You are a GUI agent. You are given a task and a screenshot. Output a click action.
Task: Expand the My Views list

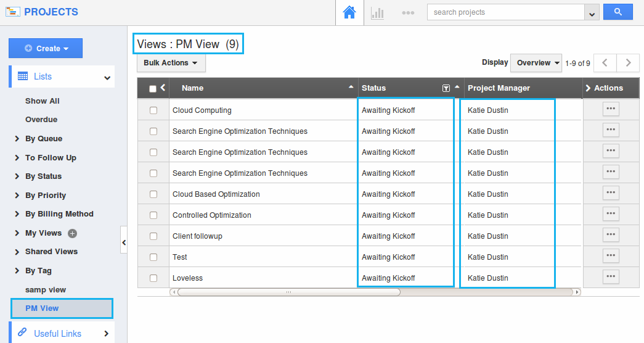coord(17,233)
